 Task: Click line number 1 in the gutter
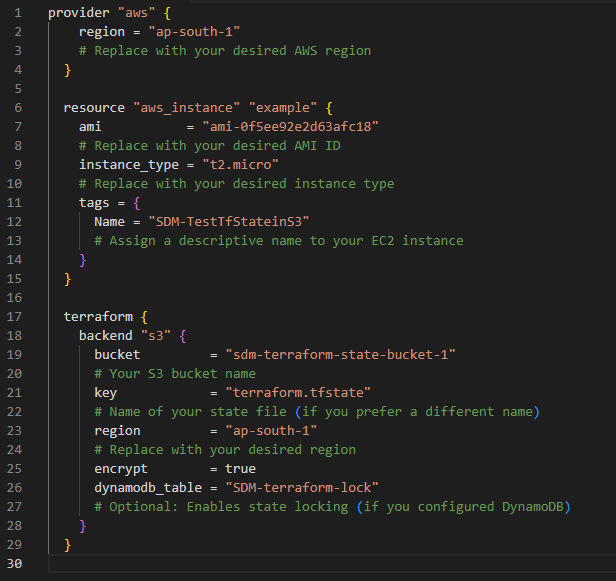[18, 13]
